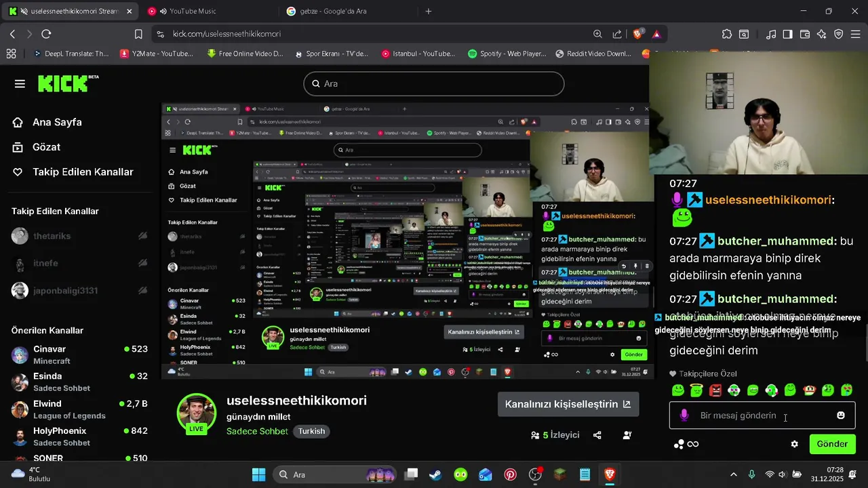Image resolution: width=868 pixels, height=488 pixels.
Task: Open followed channel japonbaligi3131
Action: pos(80,291)
